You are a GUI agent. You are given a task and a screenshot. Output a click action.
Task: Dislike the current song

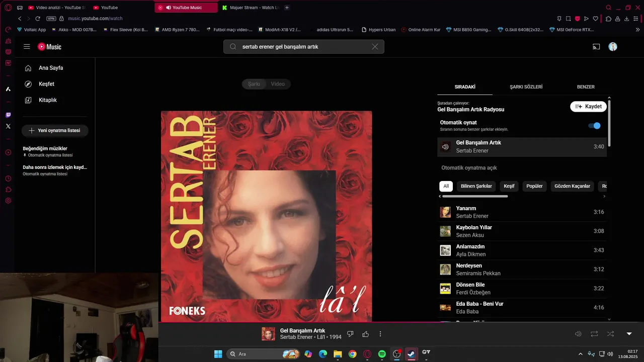click(x=351, y=334)
